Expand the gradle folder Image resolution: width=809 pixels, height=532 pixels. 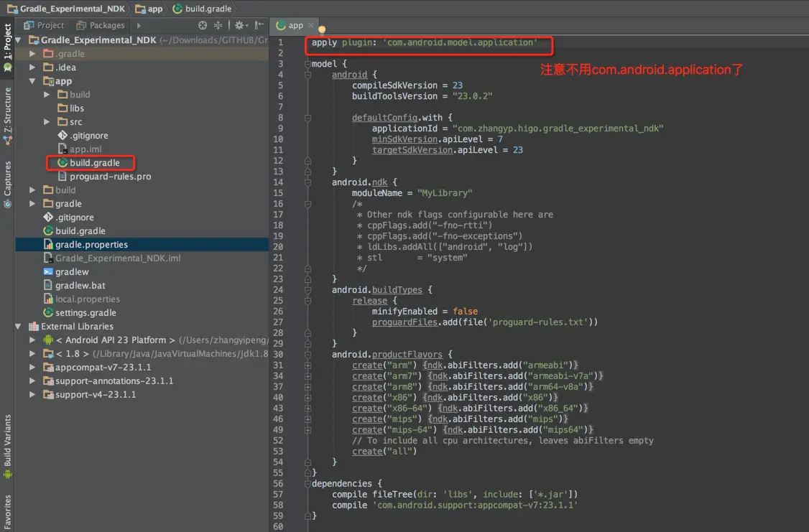coord(32,204)
